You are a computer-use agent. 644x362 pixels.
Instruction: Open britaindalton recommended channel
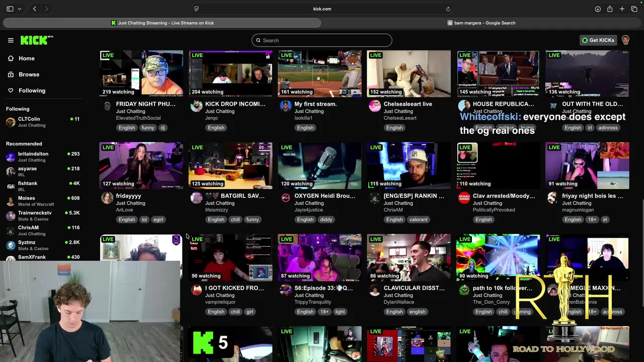pos(43,156)
